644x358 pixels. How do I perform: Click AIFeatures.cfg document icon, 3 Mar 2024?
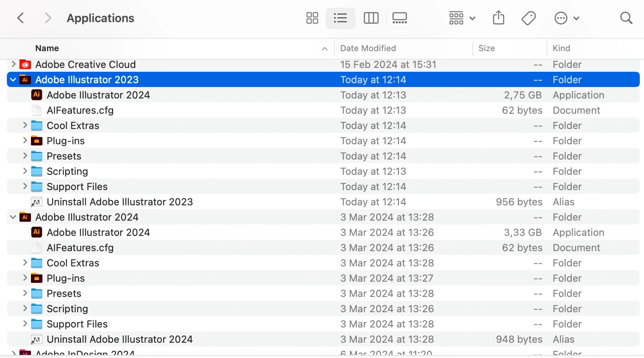pos(37,248)
